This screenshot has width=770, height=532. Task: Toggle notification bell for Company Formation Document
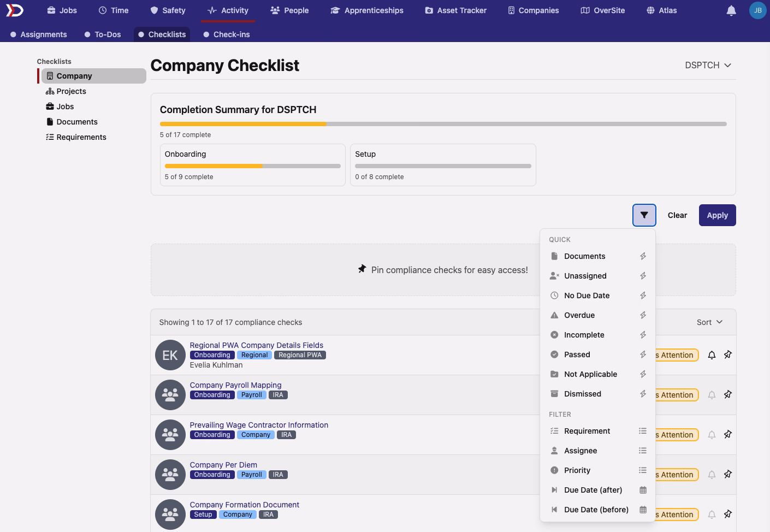[712, 515]
